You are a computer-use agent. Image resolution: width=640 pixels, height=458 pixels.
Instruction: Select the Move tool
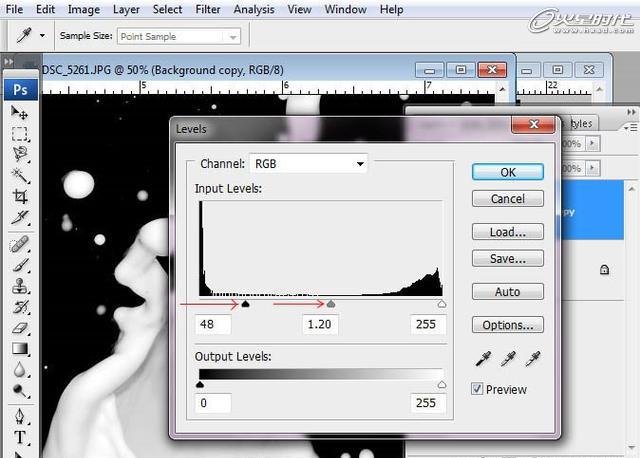pos(20,112)
